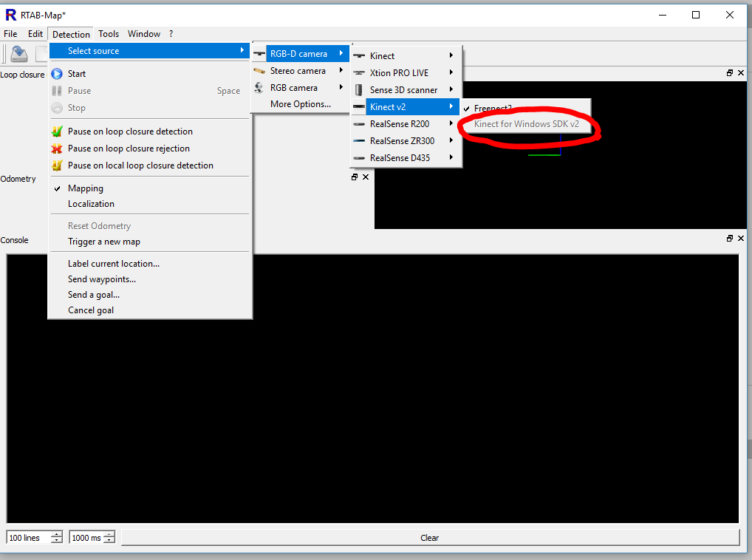Open the Window menu
Image resolution: width=752 pixels, height=560 pixels.
pyautogui.click(x=144, y=34)
